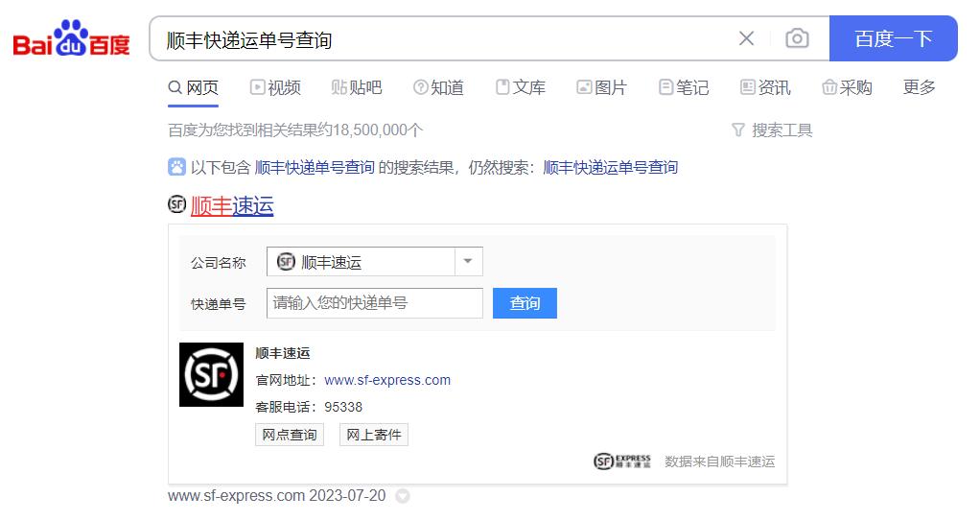
Task: Select the 网页 tab
Action: pyautogui.click(x=193, y=87)
